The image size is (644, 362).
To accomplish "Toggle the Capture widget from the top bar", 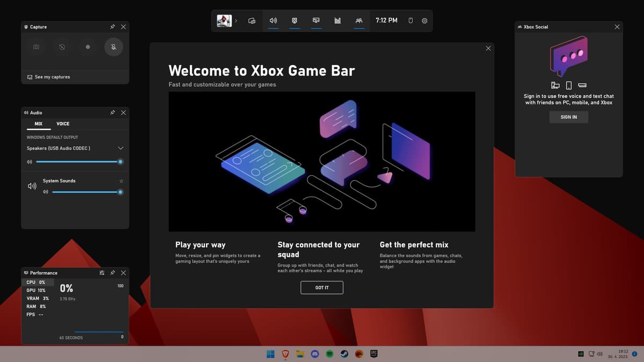I will pos(295,21).
